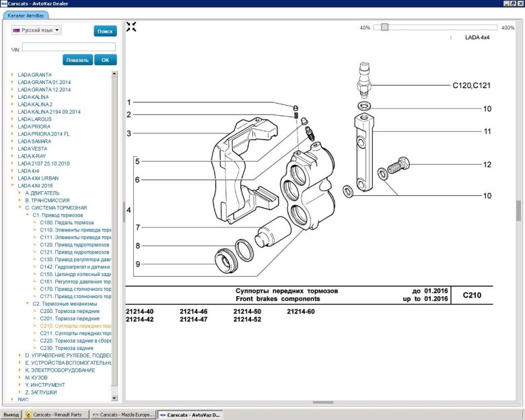Click into the VIN input field

[69, 47]
